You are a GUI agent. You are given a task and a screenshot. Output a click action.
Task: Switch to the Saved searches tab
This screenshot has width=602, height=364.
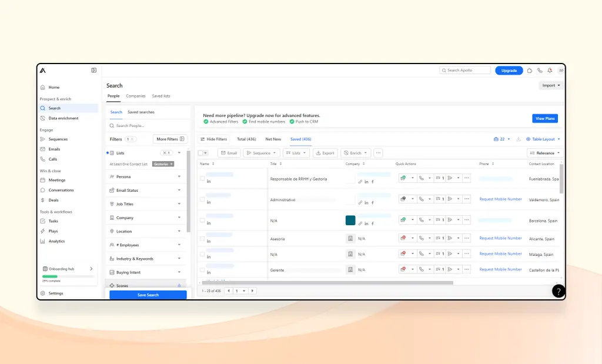pos(141,112)
